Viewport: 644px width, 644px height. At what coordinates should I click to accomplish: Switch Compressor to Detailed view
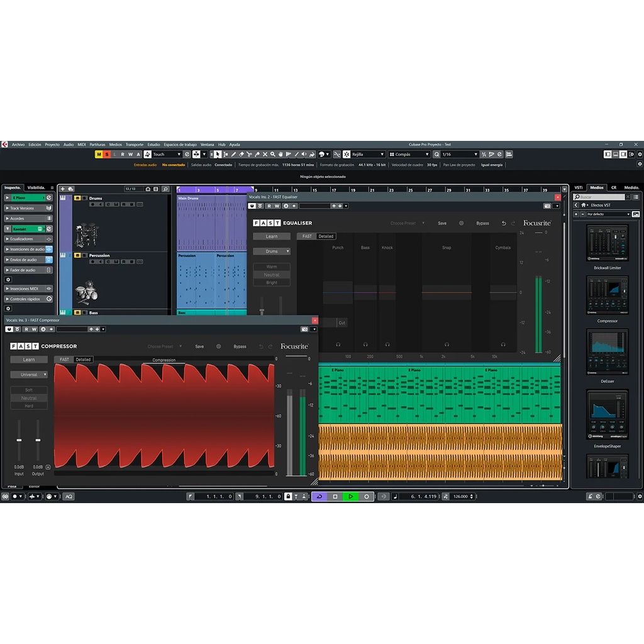pyautogui.click(x=83, y=360)
